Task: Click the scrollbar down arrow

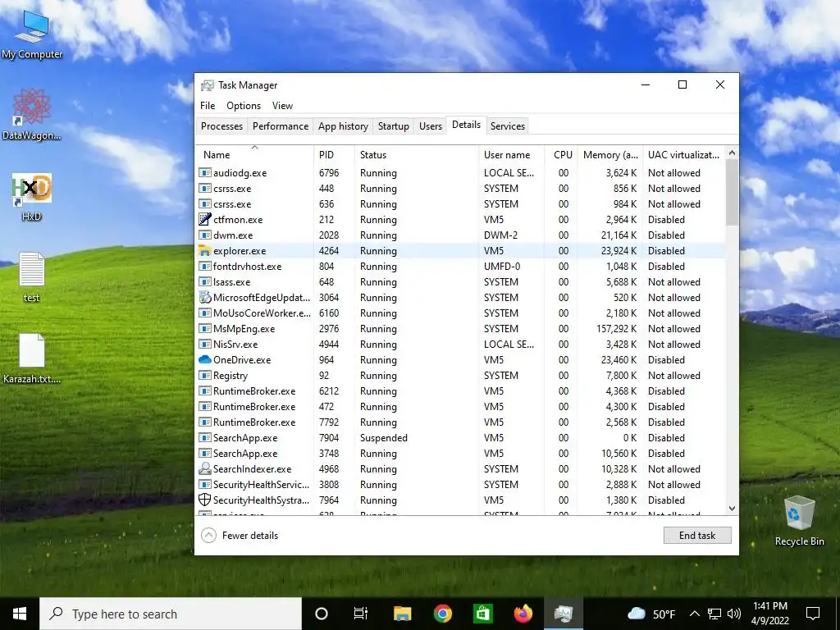Action: 732,509
